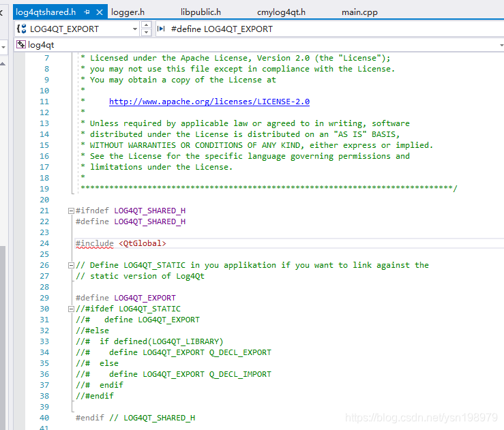Click the #define LOG4QT_EXPORT line 29

pyautogui.click(x=125, y=298)
